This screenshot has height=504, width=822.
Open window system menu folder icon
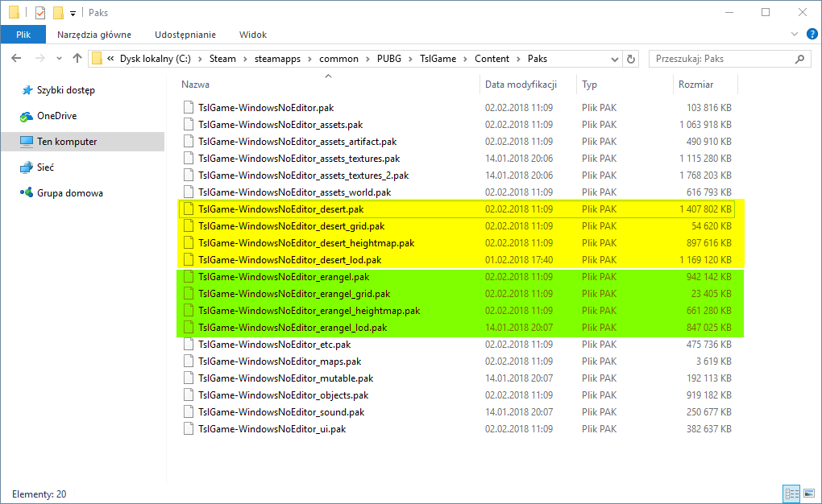[x=15, y=13]
